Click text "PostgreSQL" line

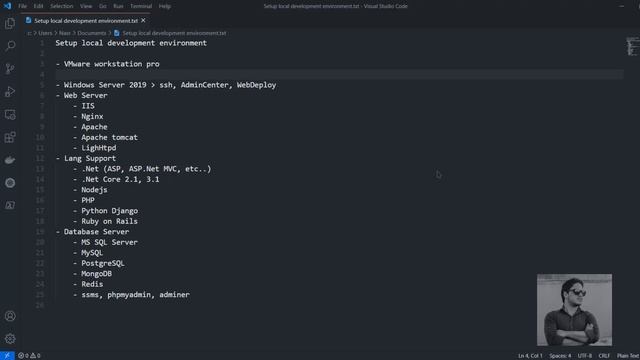tap(103, 263)
